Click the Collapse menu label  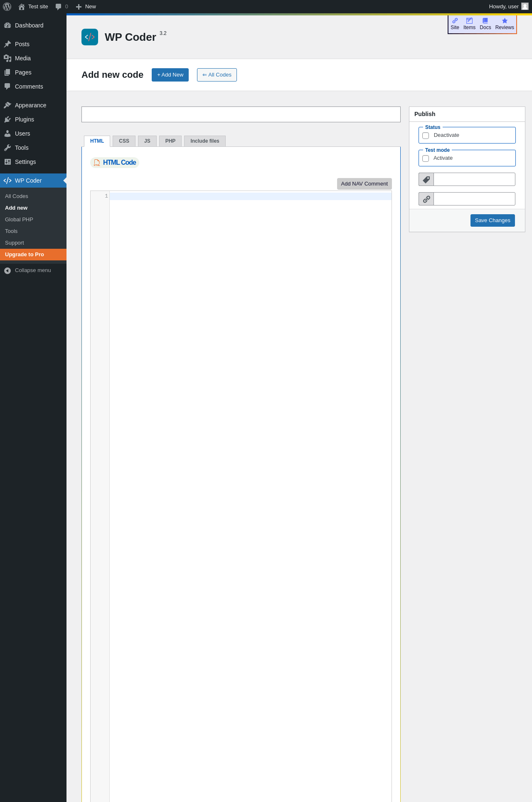coord(33,270)
